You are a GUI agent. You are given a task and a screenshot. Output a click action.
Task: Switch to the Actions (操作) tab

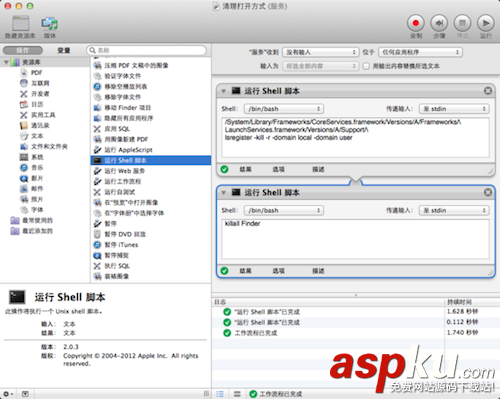[x=23, y=50]
